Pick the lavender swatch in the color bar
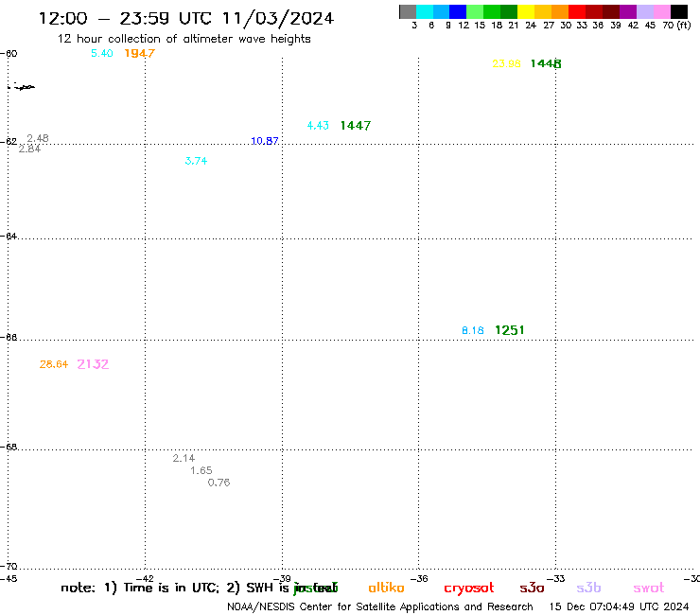 pos(644,11)
